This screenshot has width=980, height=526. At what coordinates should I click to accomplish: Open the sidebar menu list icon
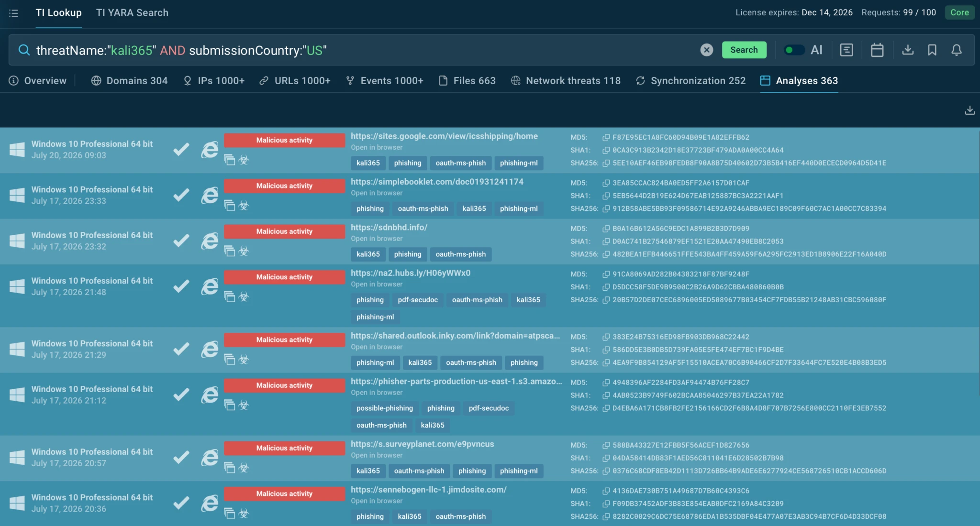point(13,13)
